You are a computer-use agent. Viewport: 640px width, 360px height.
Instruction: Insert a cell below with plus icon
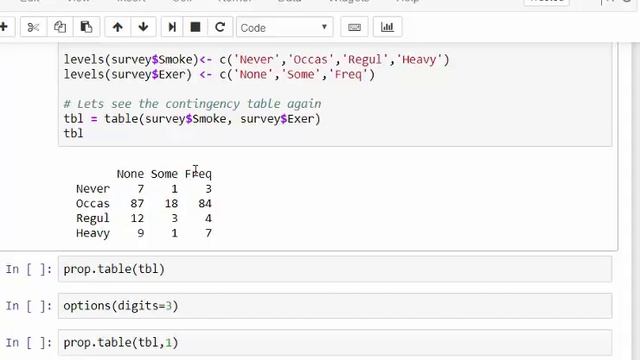(4, 27)
